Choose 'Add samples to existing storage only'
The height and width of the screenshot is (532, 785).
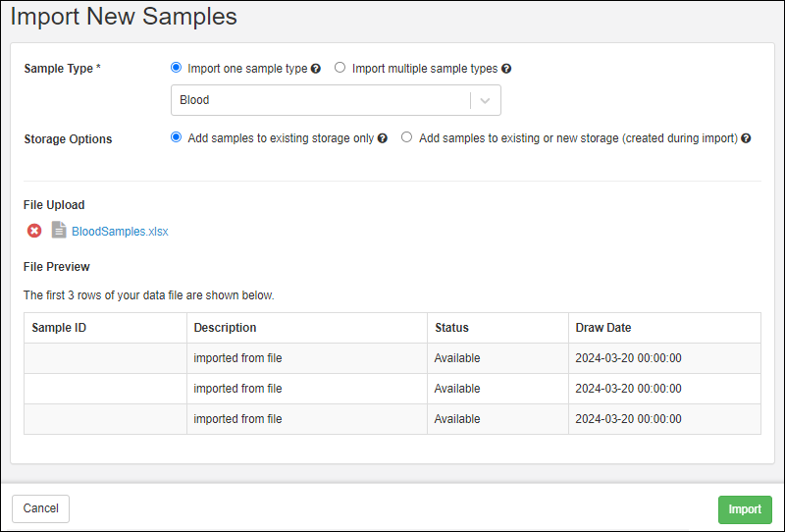pos(177,137)
